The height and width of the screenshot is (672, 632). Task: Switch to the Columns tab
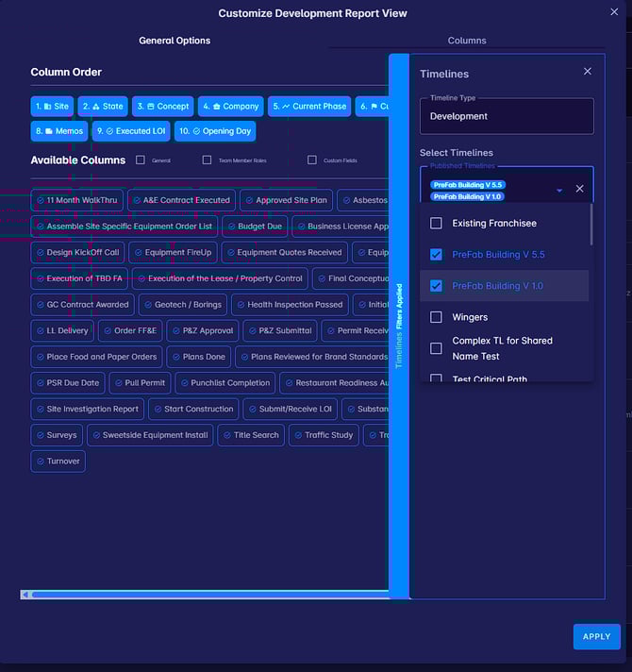(467, 41)
